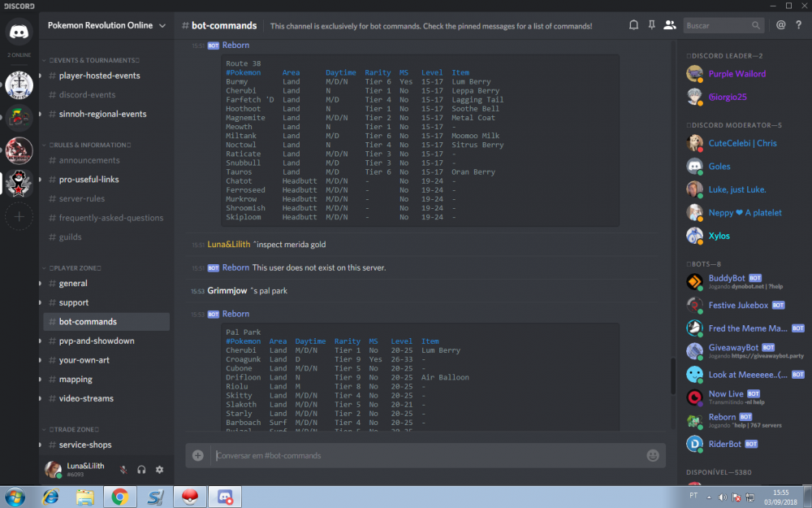
Task: Click the Look at Meeeeee bot avatar
Action: pyautogui.click(x=694, y=374)
